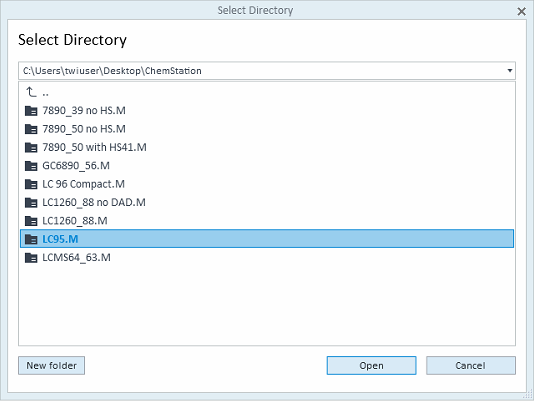Select the highlighted LC95.M entry

[267, 239]
